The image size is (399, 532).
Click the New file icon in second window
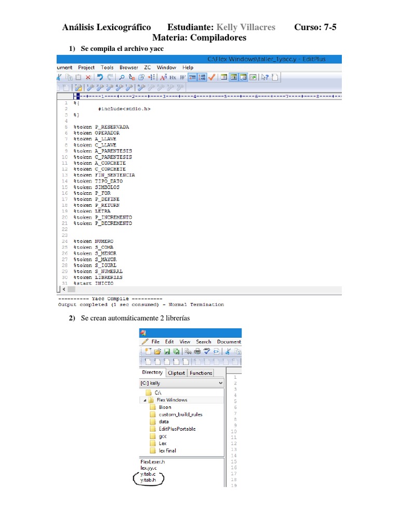coord(148,352)
